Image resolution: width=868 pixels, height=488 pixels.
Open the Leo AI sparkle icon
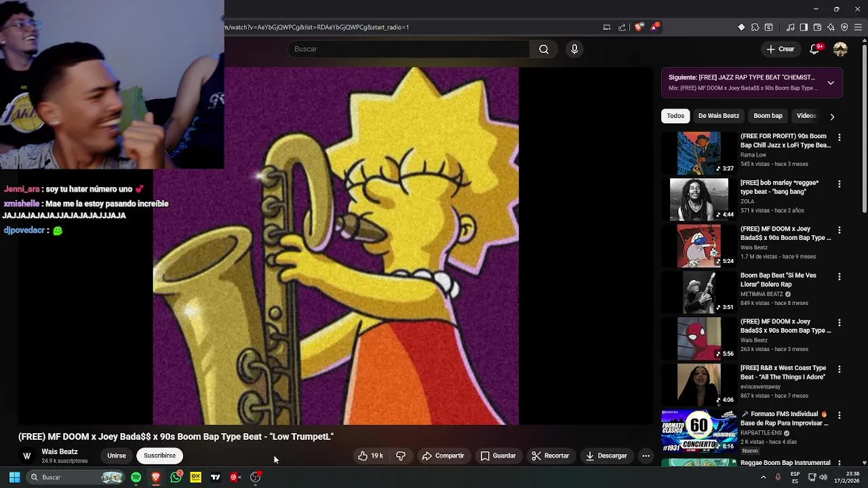[831, 27]
